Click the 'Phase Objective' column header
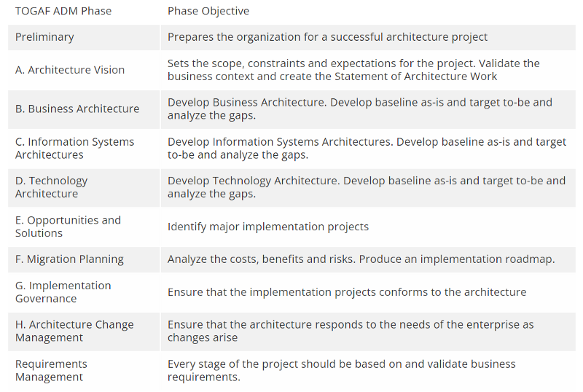Image resolution: width=583 pixels, height=392 pixels. click(208, 11)
